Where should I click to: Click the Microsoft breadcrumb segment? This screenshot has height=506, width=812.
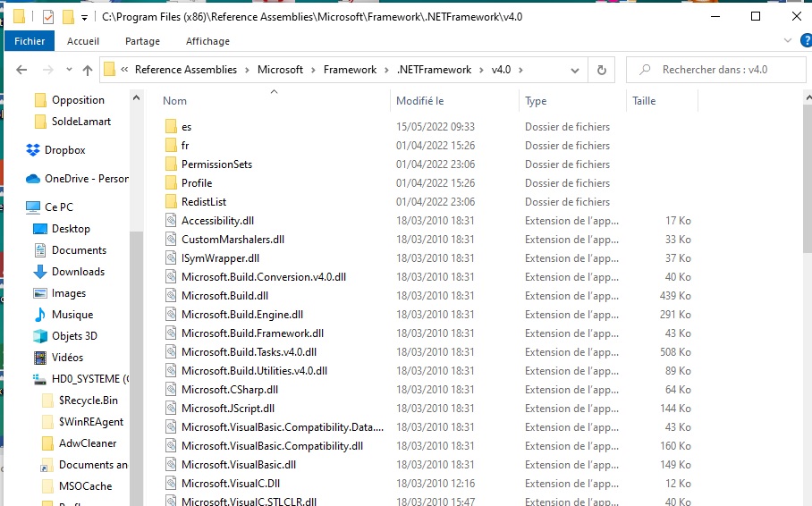280,70
